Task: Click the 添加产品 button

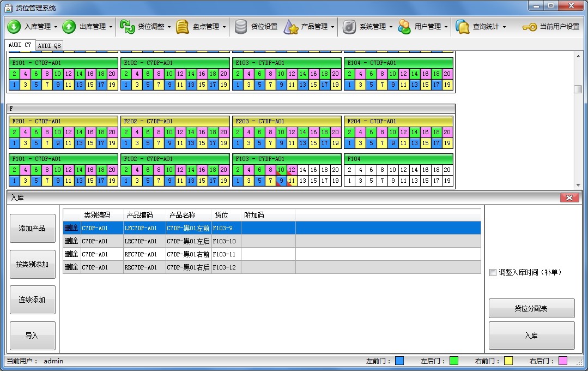Action: [x=32, y=228]
